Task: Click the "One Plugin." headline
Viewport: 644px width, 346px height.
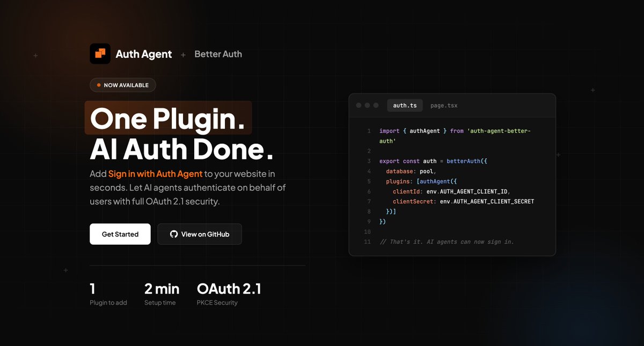Action: pyautogui.click(x=167, y=119)
